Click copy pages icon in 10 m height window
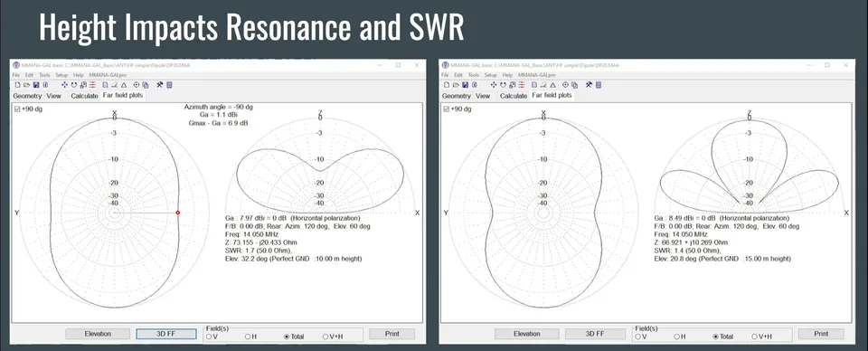 point(145,85)
